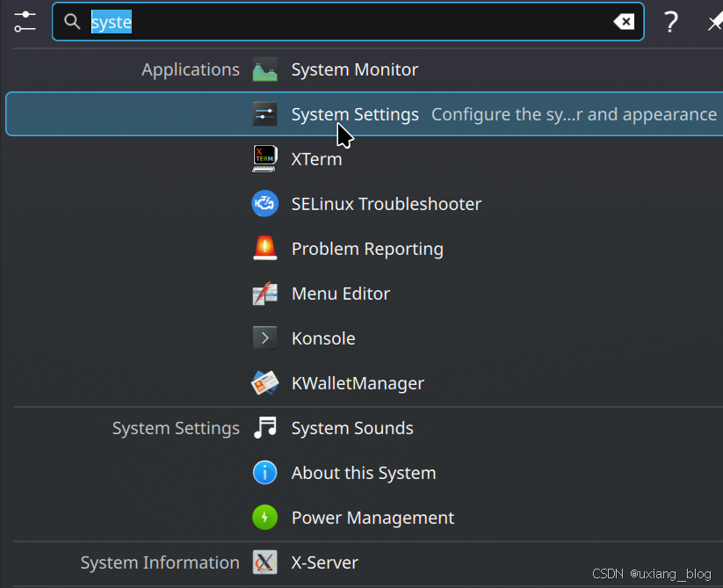This screenshot has height=588, width=723.
Task: Click the search magnifier icon
Action: click(72, 21)
